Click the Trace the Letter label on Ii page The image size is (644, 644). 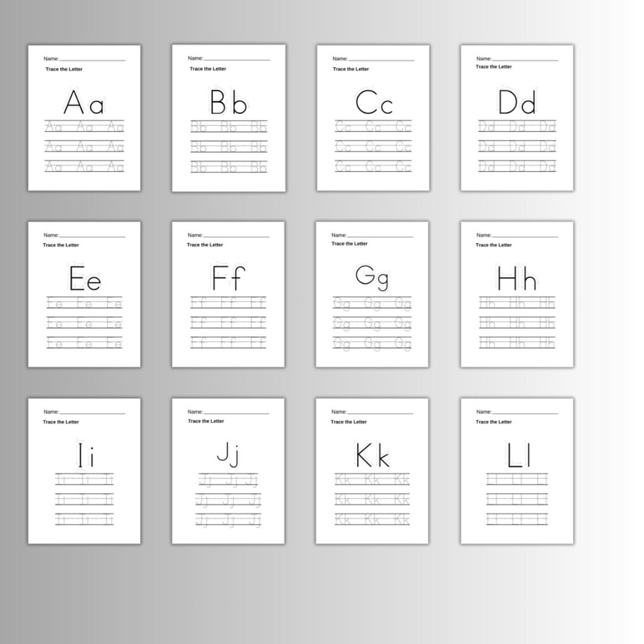(x=62, y=421)
